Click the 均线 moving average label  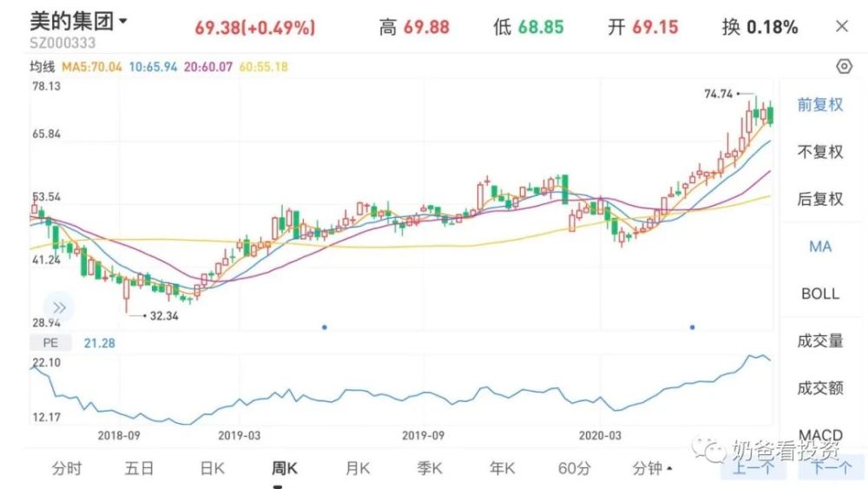pyautogui.click(x=42, y=67)
